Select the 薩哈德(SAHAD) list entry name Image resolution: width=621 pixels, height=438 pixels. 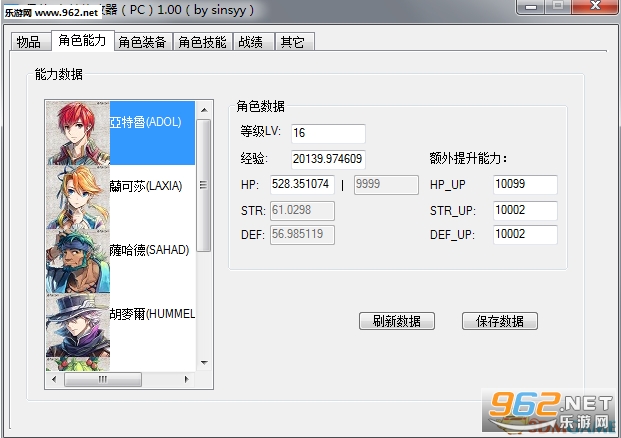coord(149,250)
